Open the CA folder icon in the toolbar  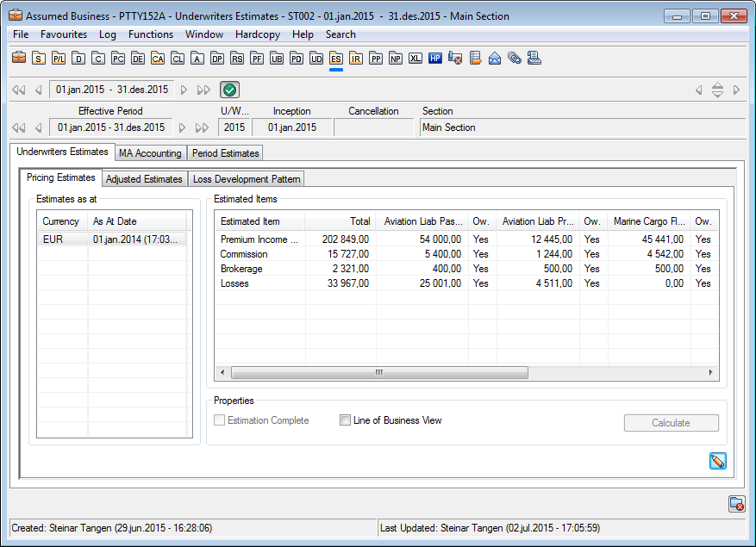pyautogui.click(x=158, y=58)
